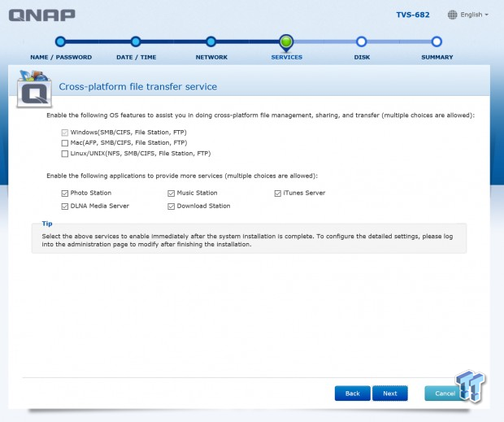Image resolution: width=504 pixels, height=422 pixels.
Task: Go to the NETWORK step label
Action: pos(211,57)
